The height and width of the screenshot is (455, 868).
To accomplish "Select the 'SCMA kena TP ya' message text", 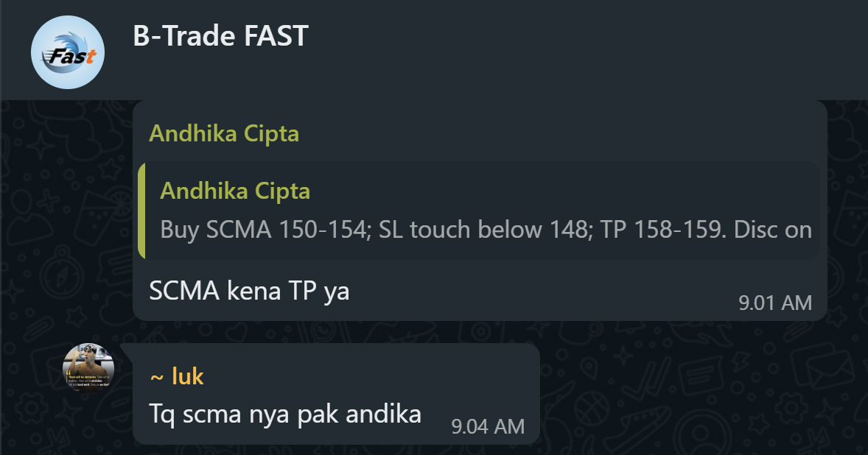I will pos(248,292).
